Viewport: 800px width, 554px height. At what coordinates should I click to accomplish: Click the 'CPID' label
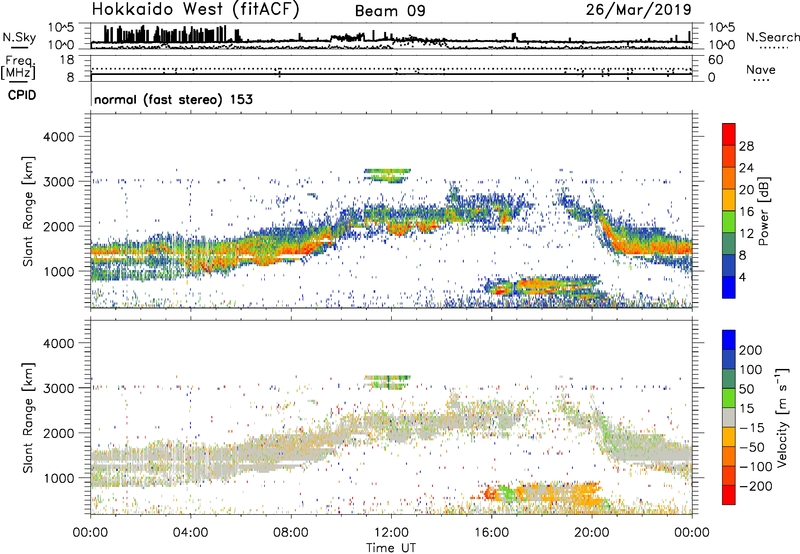(22, 95)
